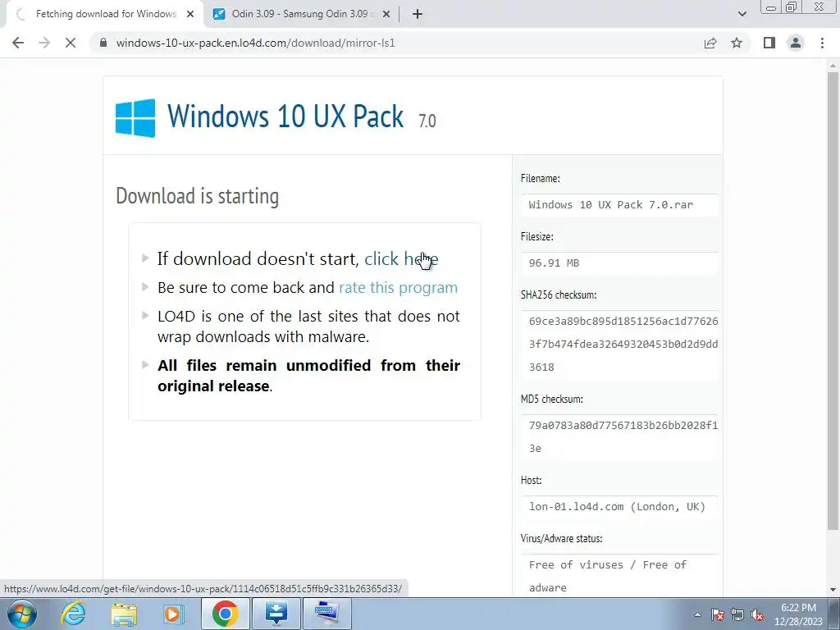Click the network tray icon
This screenshot has height=630, width=840.
(737, 614)
